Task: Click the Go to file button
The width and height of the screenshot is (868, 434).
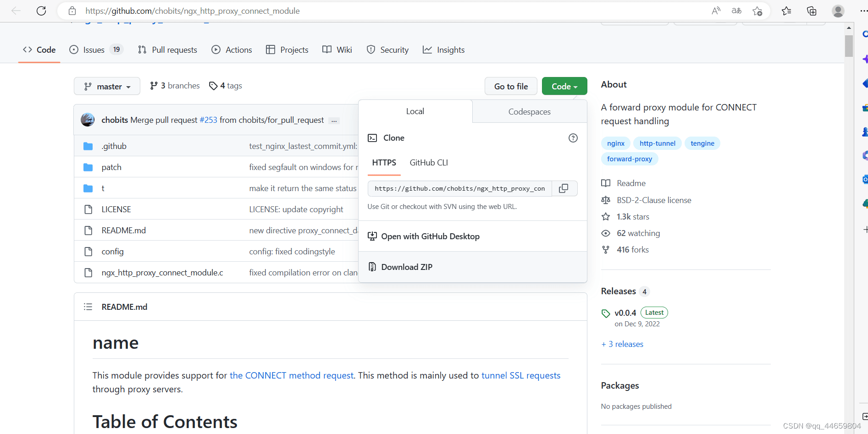Action: point(511,87)
